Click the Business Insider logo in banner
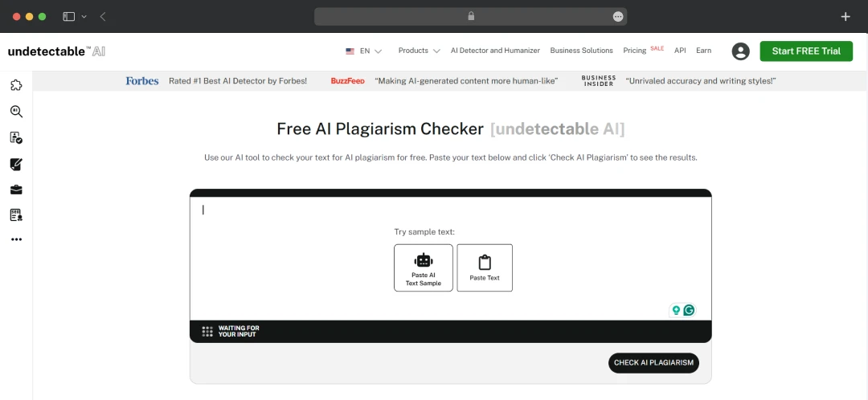The width and height of the screenshot is (868, 400). tap(599, 81)
